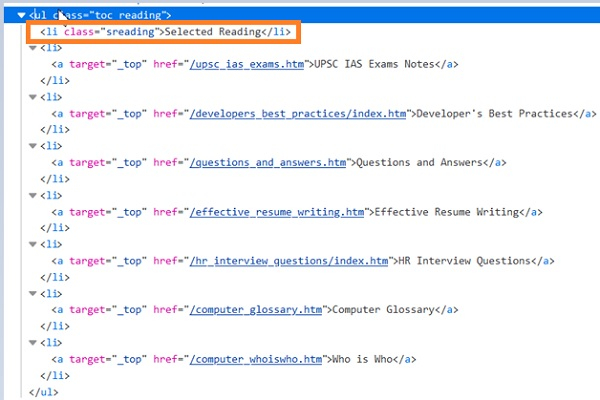This screenshot has height=400, width=600.
Task: Open the /computer_glossary.htm href link
Action: coord(256,310)
